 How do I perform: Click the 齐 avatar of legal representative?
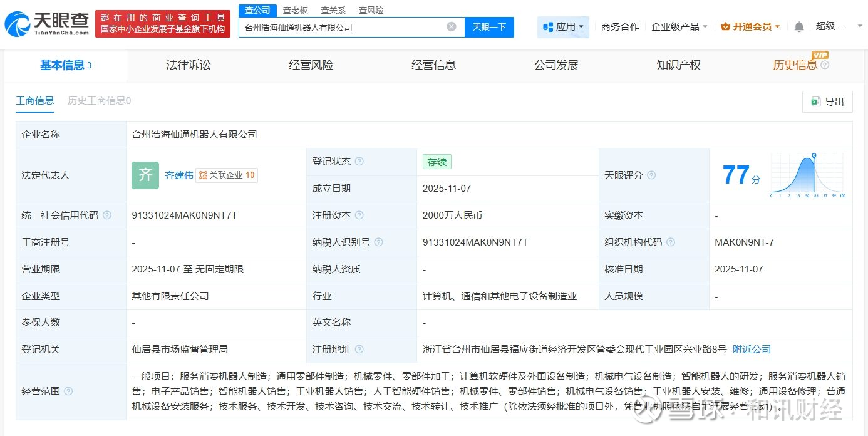pyautogui.click(x=145, y=175)
